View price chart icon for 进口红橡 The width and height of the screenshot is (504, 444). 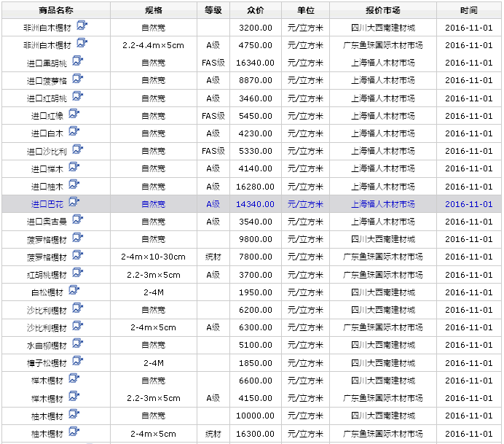[x=74, y=114]
